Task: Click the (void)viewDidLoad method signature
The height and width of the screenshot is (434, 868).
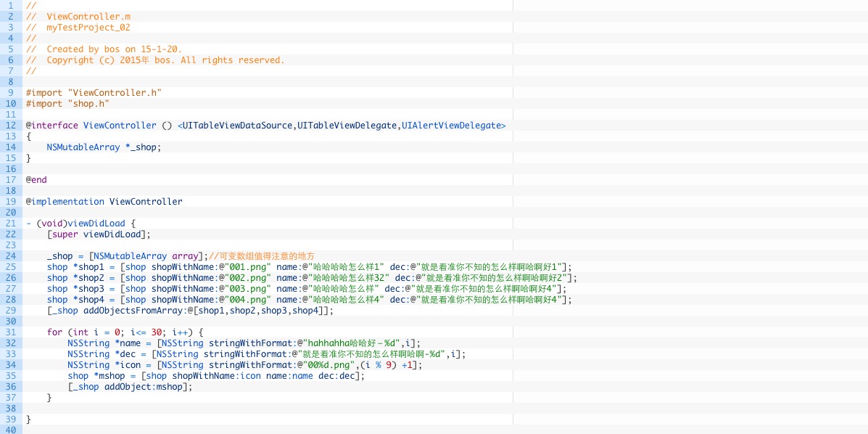Action: [x=80, y=224]
